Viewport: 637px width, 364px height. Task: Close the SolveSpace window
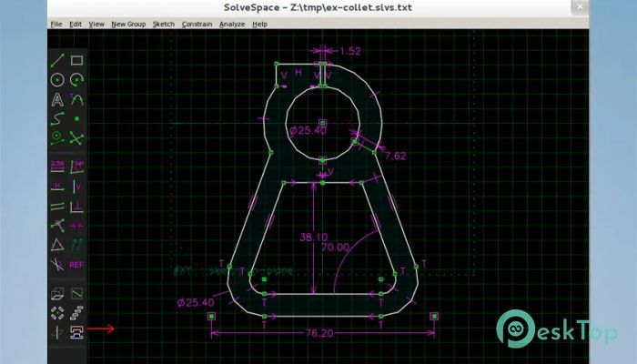pyautogui.click(x=581, y=7)
